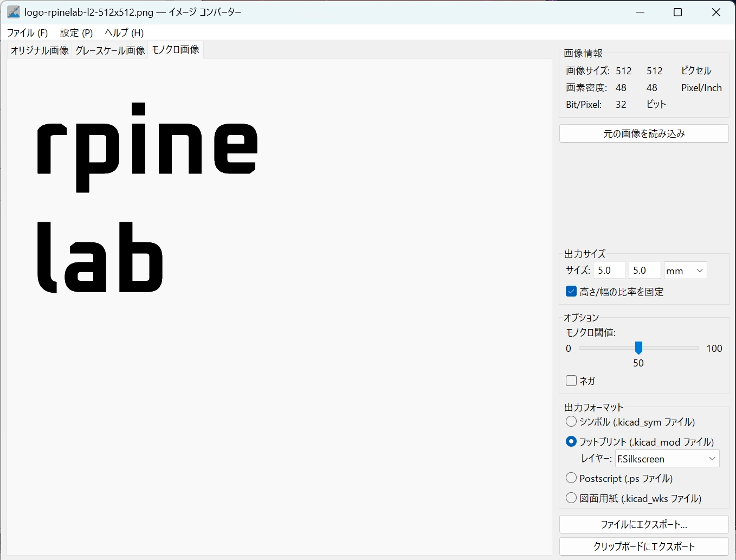Screen dimensions: 736x560
Task: Close the Image Converter window
Action: (x=716, y=12)
